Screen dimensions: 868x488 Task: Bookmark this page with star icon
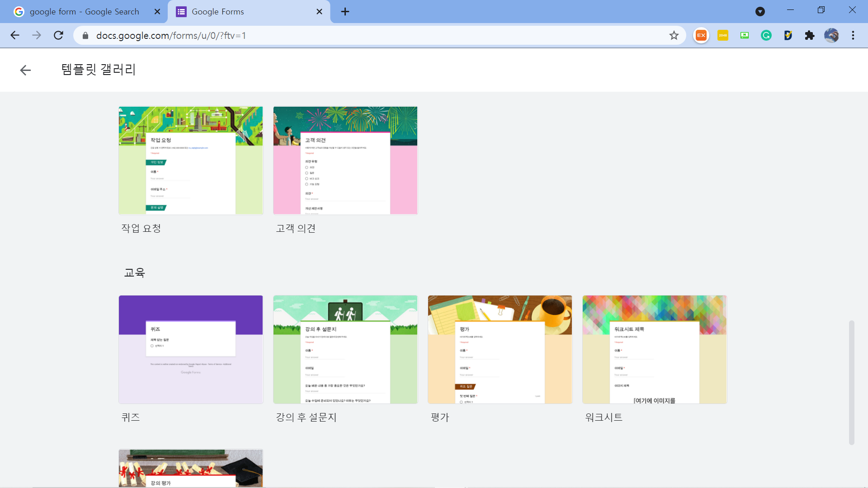point(674,35)
